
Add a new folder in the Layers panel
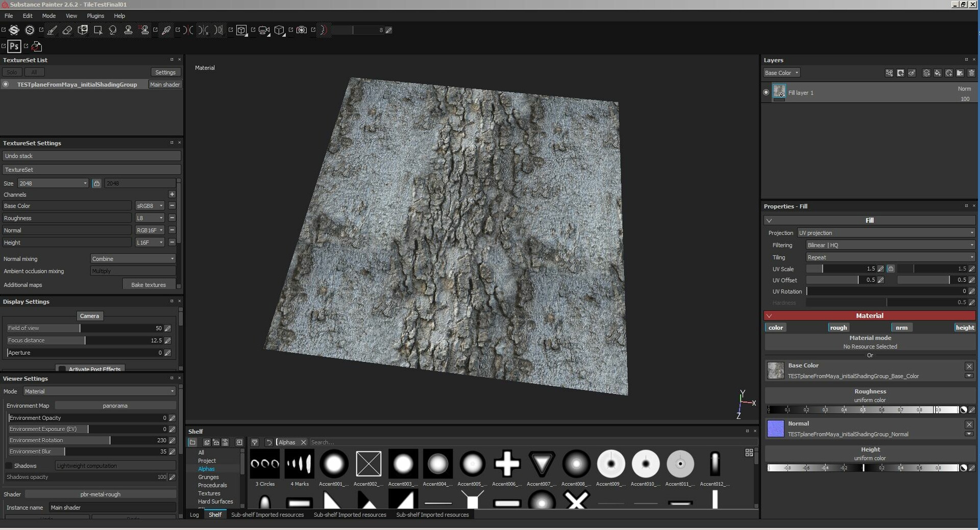click(x=961, y=73)
